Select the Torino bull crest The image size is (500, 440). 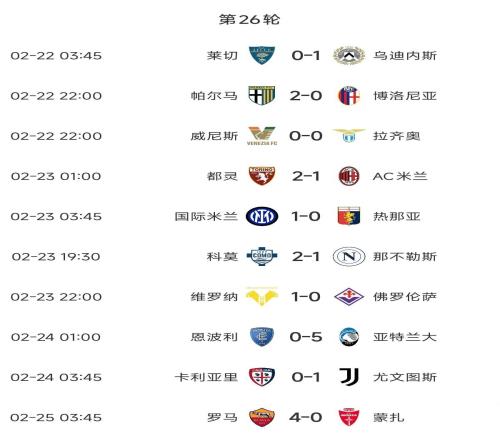(262, 176)
